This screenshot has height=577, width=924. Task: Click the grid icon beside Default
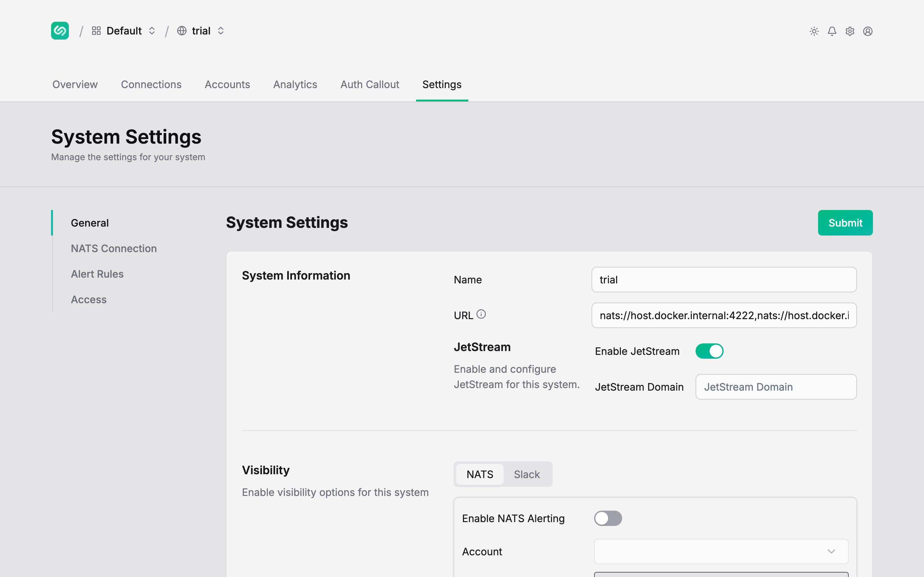[x=96, y=31]
